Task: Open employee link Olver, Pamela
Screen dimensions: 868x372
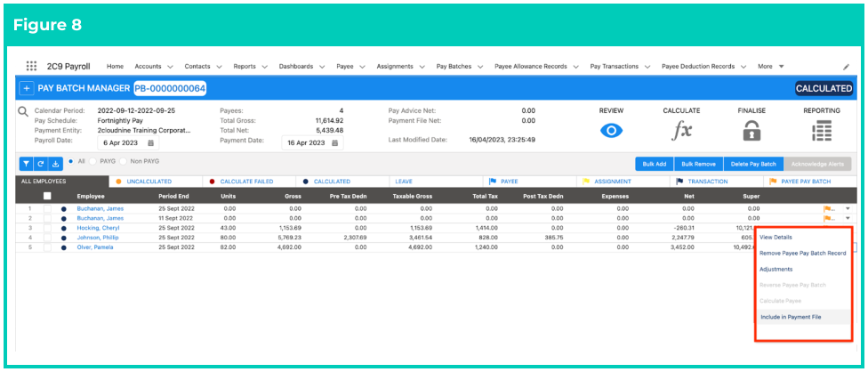Action: (x=95, y=247)
